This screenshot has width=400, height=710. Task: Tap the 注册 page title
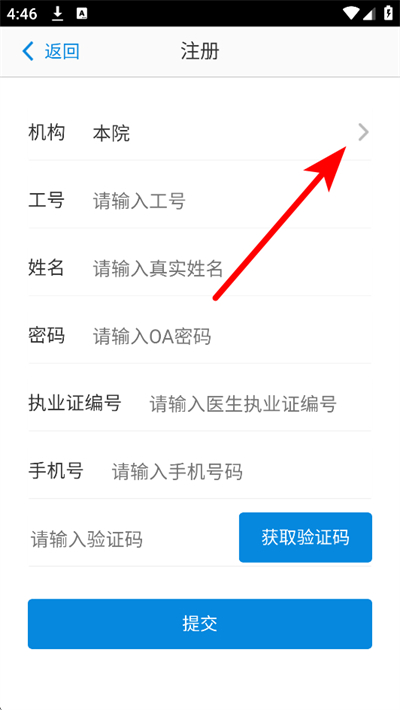200,52
